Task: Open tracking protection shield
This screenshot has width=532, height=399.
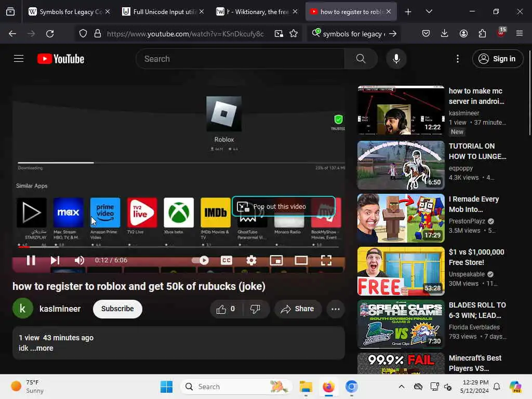Action: point(83,33)
